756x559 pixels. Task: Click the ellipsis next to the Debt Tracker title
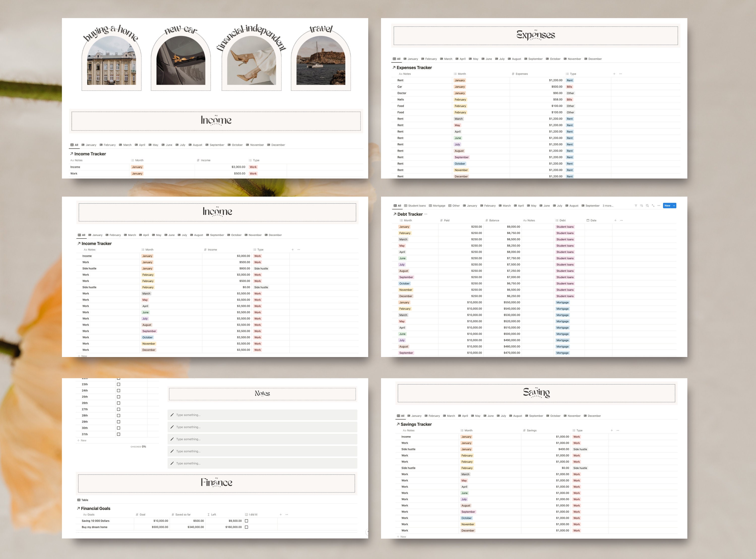tap(426, 214)
